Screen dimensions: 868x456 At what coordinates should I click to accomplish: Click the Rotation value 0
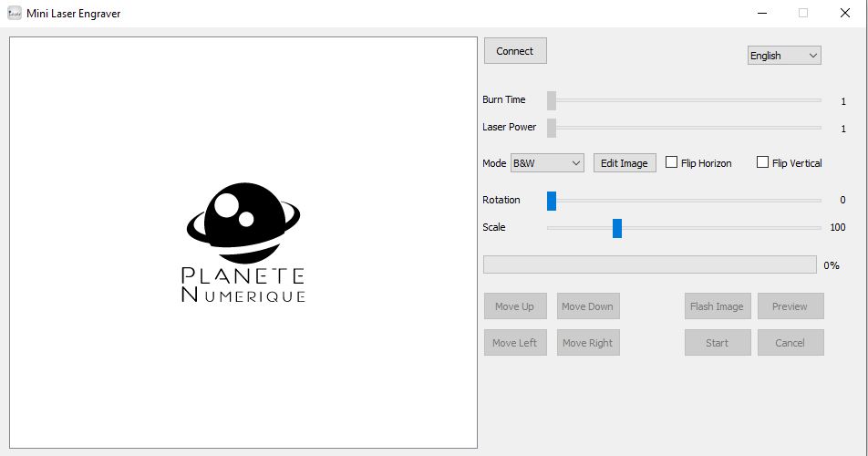[x=842, y=200]
